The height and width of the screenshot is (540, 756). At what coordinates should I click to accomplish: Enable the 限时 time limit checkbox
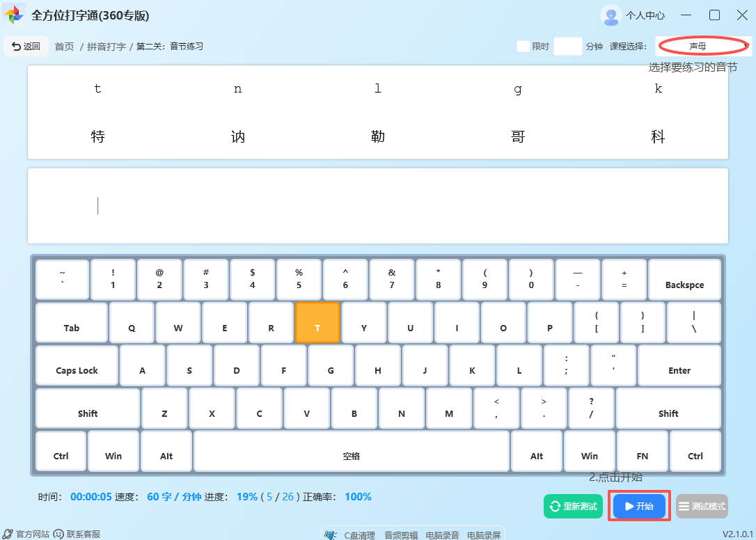coord(523,47)
